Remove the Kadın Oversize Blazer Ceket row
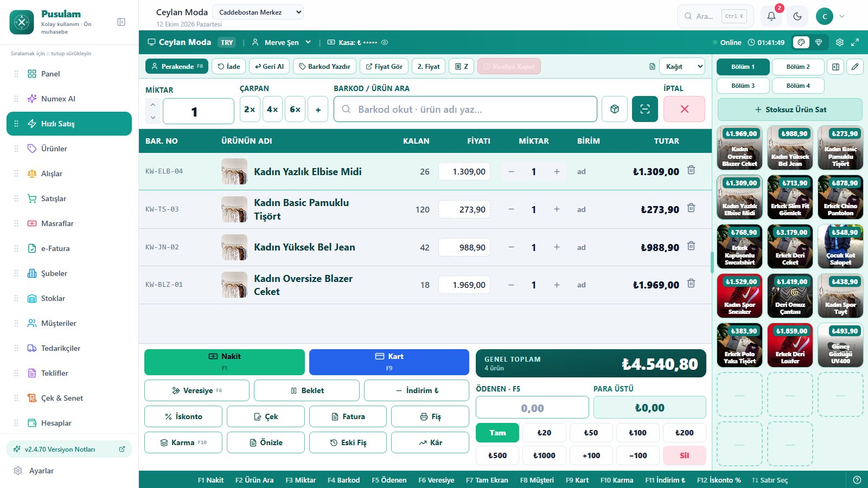The image size is (868, 488). pos(691,284)
